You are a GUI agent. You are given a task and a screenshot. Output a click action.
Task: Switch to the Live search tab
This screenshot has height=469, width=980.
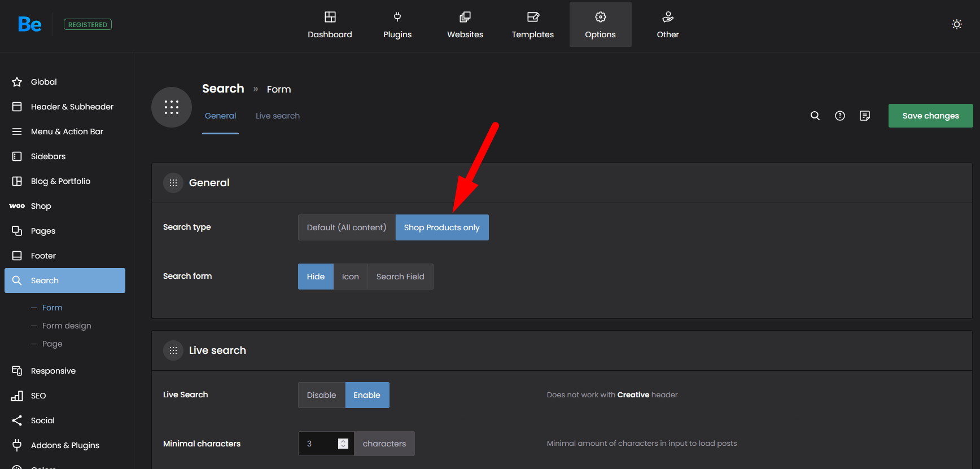coord(277,116)
